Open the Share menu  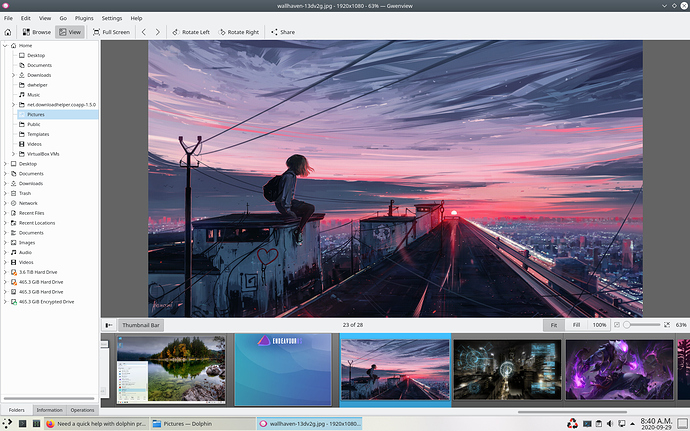283,32
